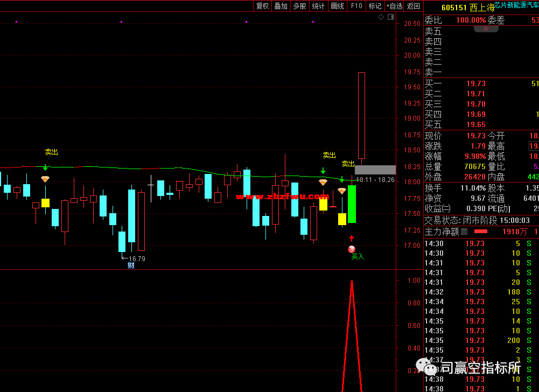Image resolution: width=539 pixels, height=392 pixels.
Task: Click the green 买入 label
Action: (357, 256)
